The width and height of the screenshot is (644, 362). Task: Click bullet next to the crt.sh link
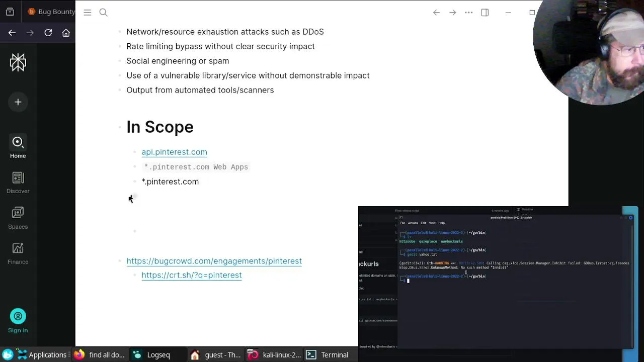[x=135, y=275]
